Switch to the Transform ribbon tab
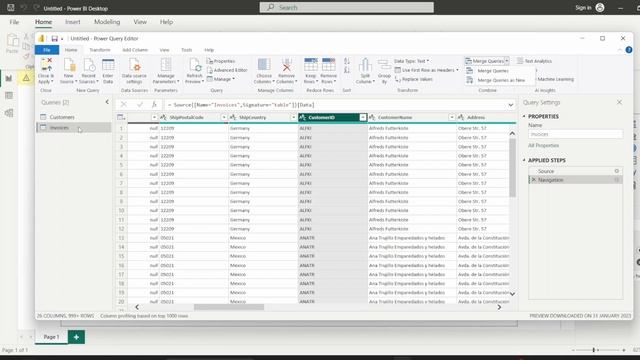The image size is (640, 360). pos(100,50)
